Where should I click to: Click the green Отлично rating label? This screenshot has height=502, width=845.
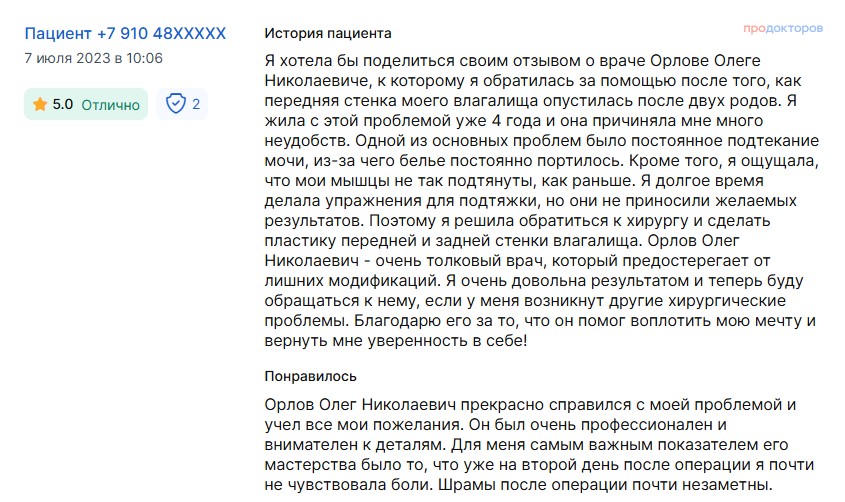point(110,104)
